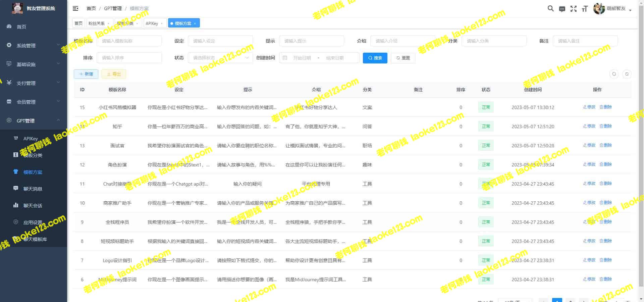Viewport: 644px width, 302px height.
Task: Close the 模板方案 tab with x
Action: (195, 23)
